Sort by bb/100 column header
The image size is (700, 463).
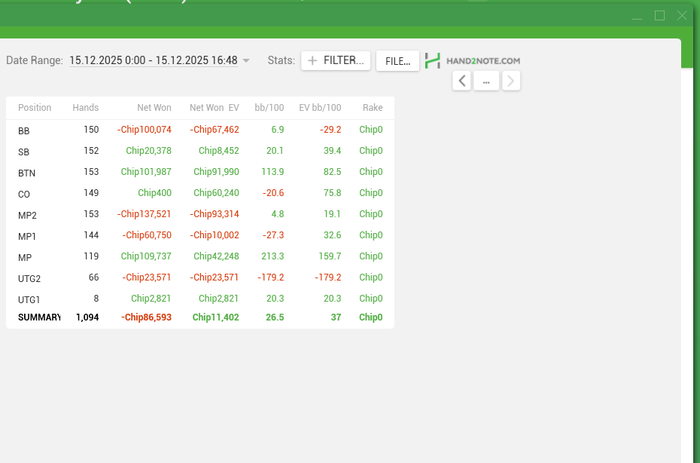[269, 108]
